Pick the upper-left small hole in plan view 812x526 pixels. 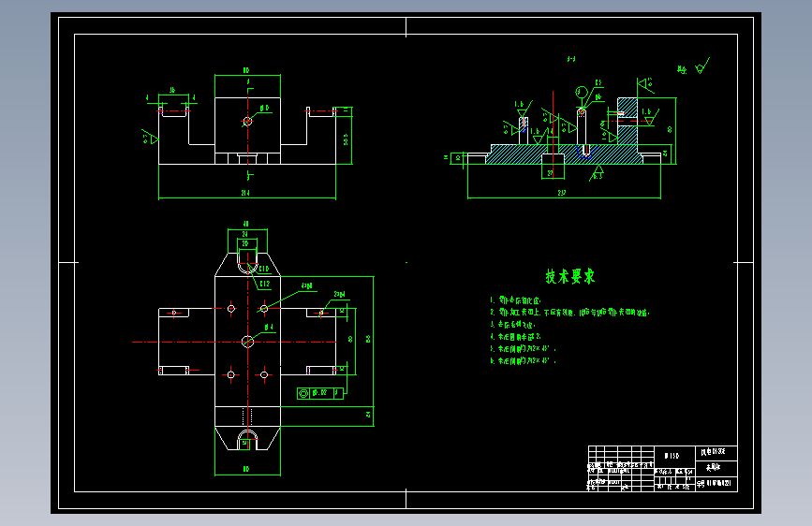pyautogui.click(x=231, y=309)
